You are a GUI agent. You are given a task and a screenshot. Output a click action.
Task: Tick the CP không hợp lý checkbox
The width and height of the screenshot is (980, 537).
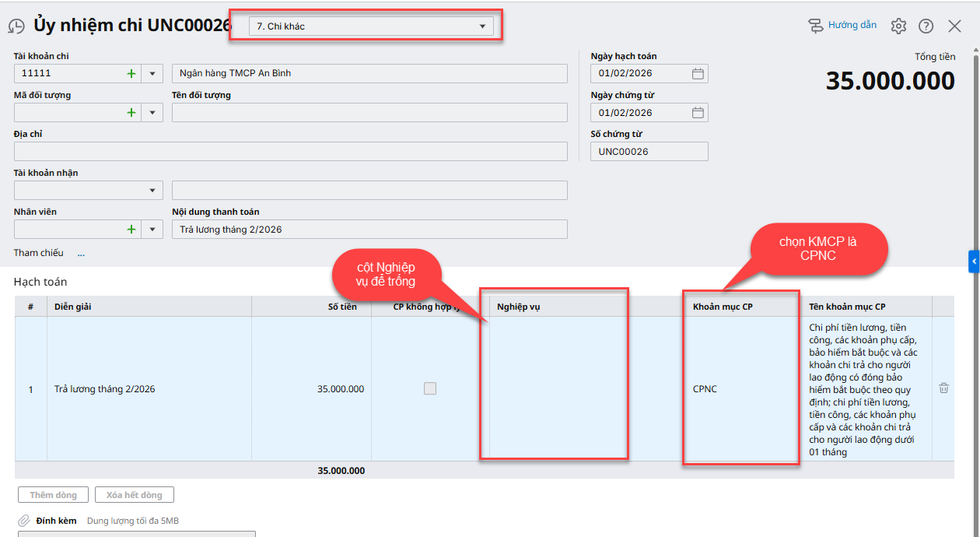(430, 388)
